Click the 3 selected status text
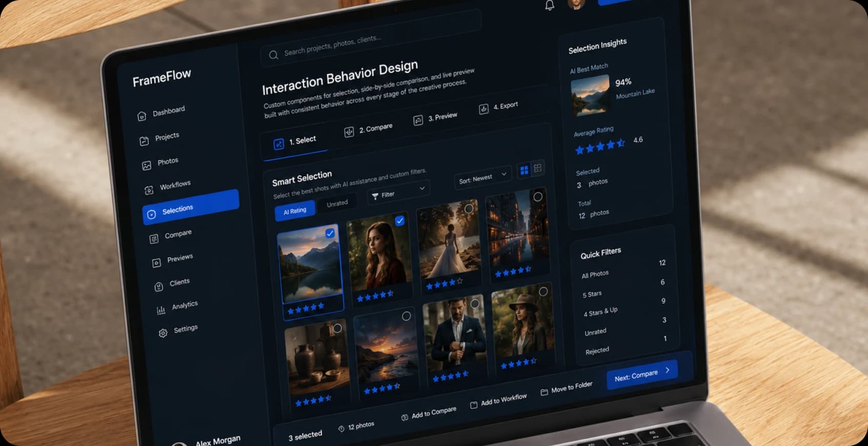The width and height of the screenshot is (868, 446). click(x=305, y=436)
